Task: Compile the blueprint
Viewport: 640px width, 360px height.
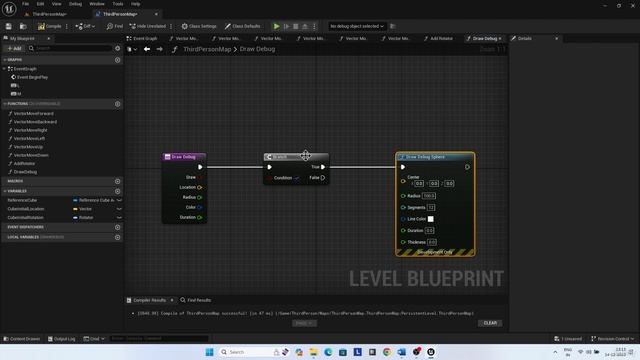Action: (x=49, y=26)
